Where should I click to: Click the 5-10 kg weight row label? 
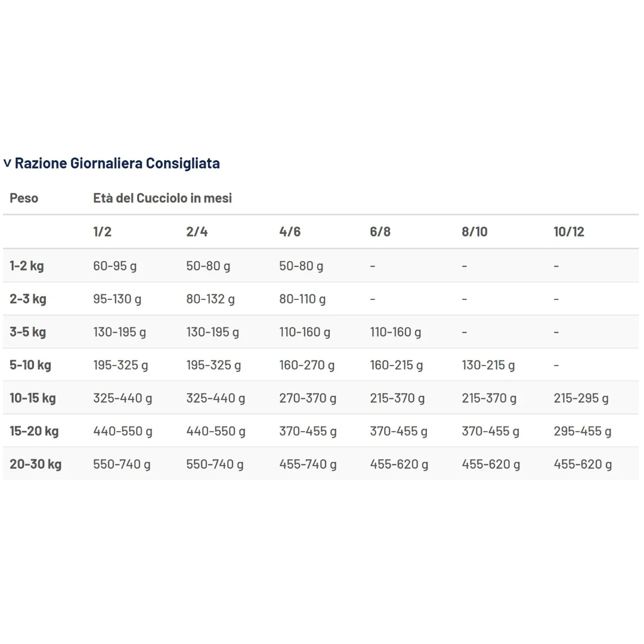[30, 365]
